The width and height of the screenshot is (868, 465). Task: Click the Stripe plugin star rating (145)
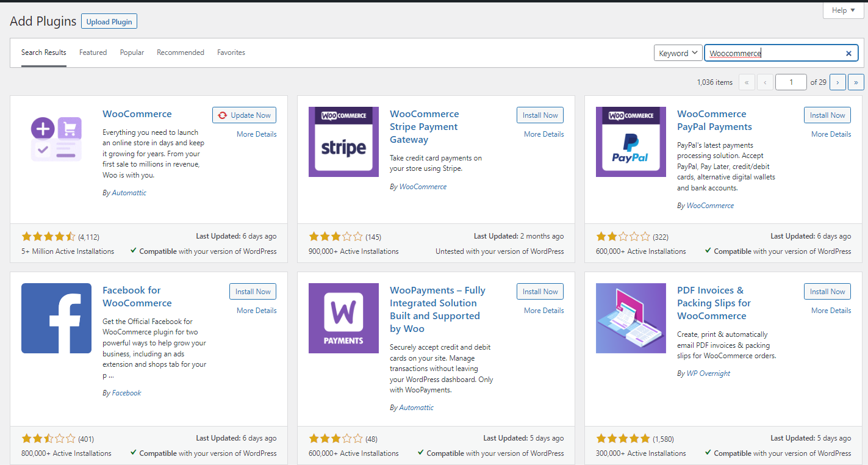coord(336,236)
